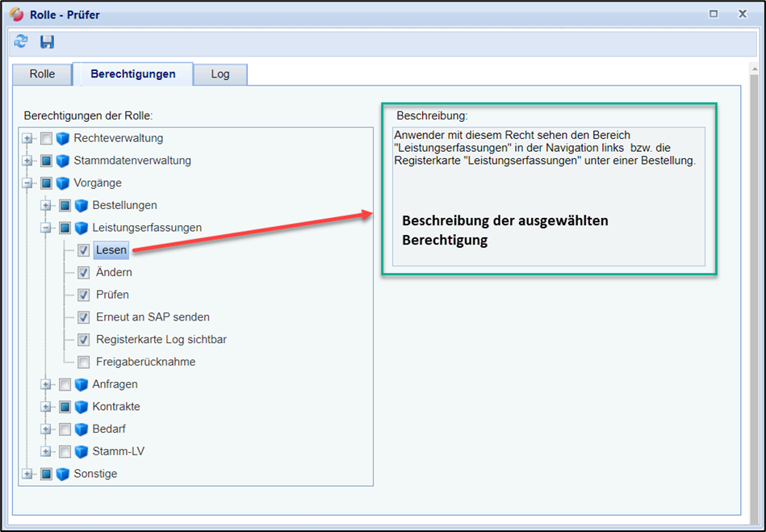
Task: Uncheck the Ändern permission checkbox
Action: (x=84, y=273)
